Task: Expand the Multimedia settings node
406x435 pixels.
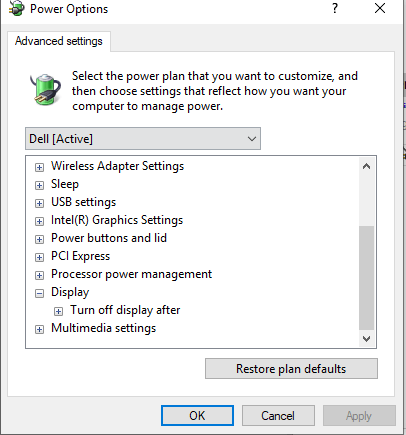Action: [x=39, y=329]
